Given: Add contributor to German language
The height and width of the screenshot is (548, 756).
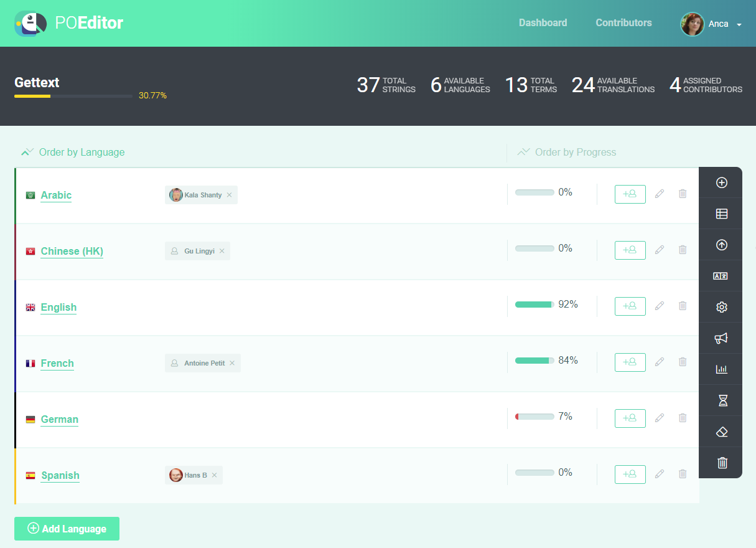Looking at the screenshot, I should pos(630,418).
